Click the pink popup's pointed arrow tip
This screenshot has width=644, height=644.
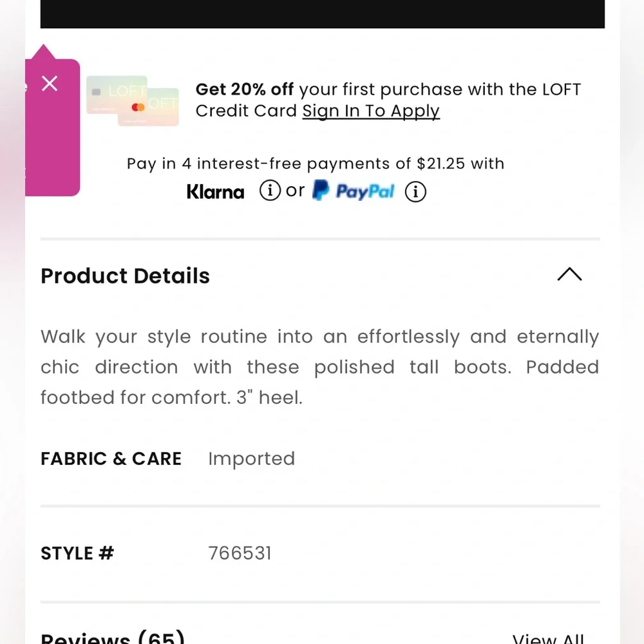43,50
